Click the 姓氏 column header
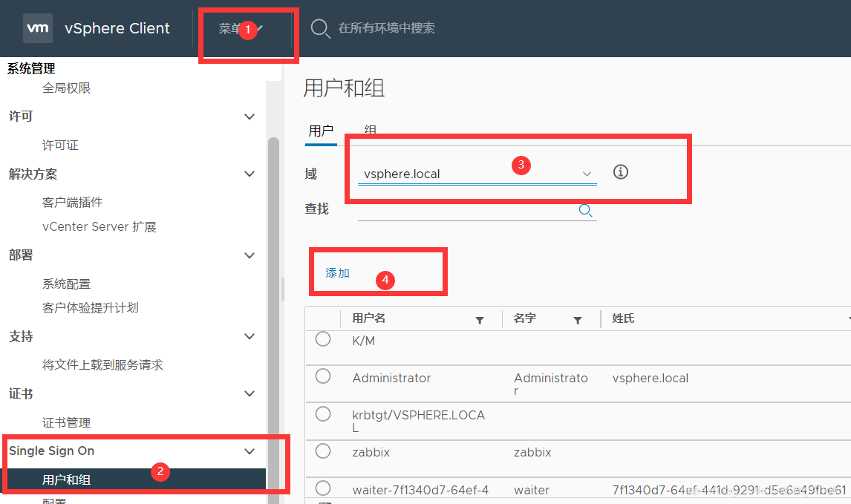Screen dimensions: 851x504 click(623, 318)
